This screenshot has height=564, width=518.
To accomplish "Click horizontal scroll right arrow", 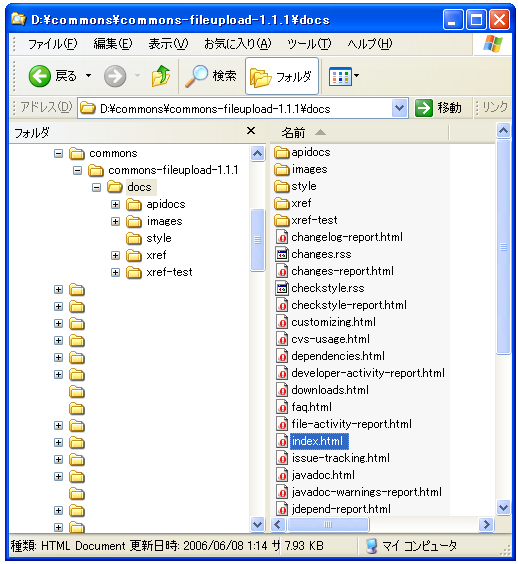I will point(487,524).
